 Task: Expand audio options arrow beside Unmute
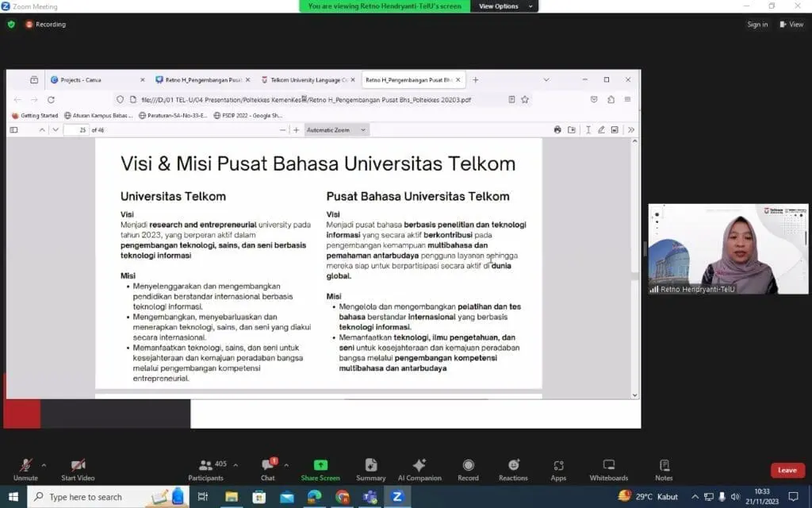(x=44, y=465)
